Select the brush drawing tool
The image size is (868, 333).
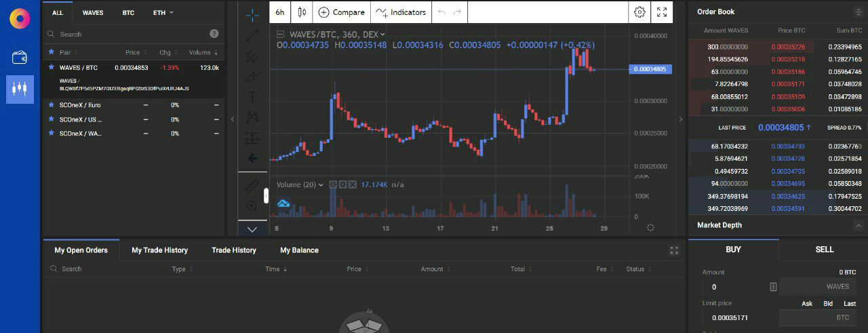(x=252, y=77)
